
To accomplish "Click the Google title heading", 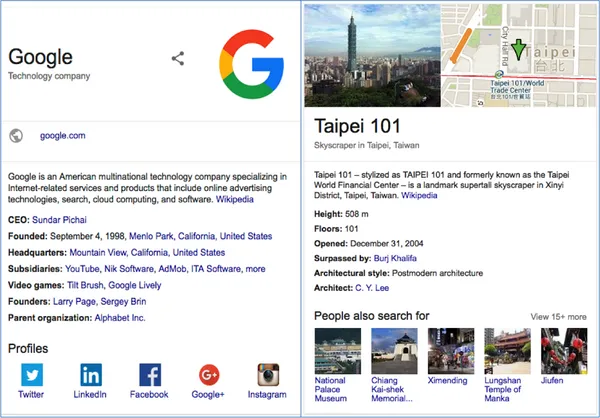I will point(40,57).
